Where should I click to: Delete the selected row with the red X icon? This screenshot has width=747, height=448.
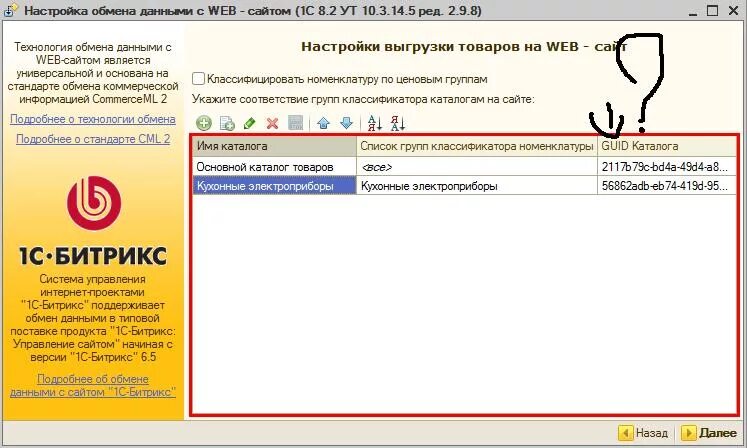(272, 124)
